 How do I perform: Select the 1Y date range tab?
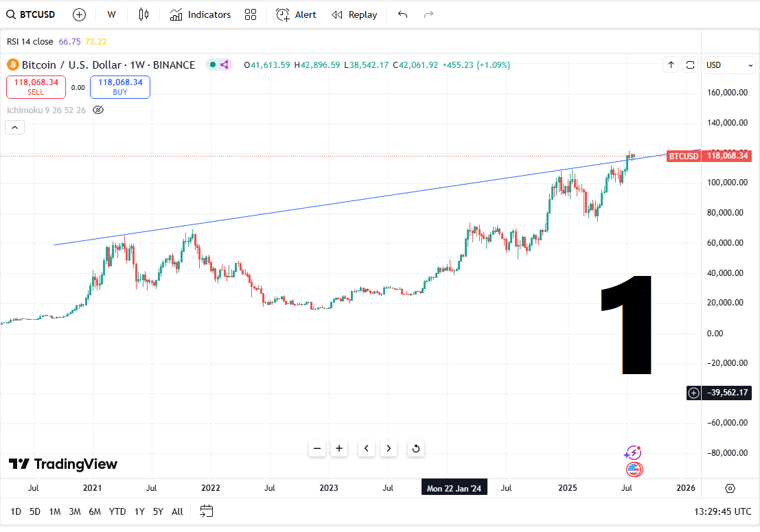pos(139,511)
